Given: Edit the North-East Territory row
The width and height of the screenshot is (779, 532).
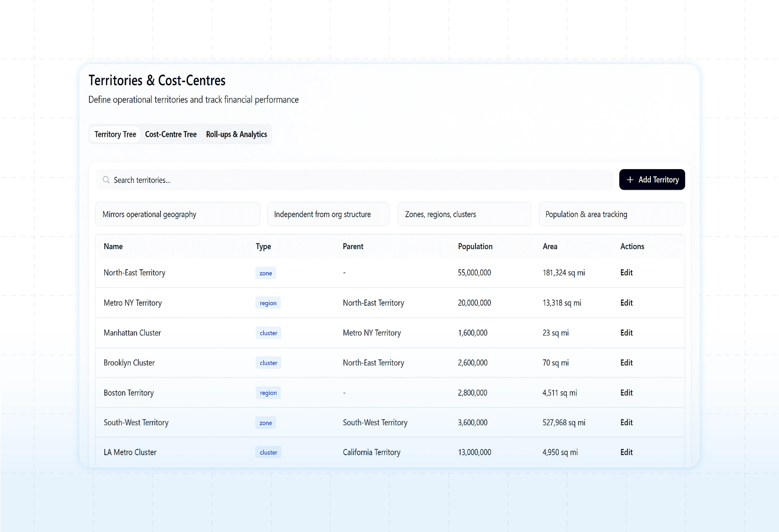Looking at the screenshot, I should coord(626,273).
